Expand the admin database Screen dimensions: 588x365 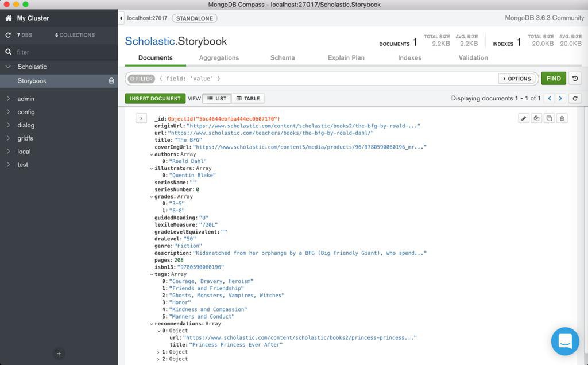[x=8, y=99]
